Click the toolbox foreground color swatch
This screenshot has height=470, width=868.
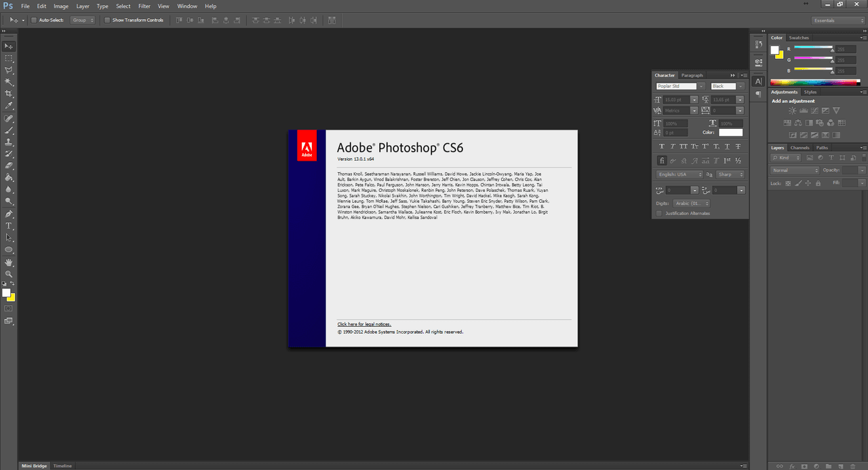tap(6, 293)
